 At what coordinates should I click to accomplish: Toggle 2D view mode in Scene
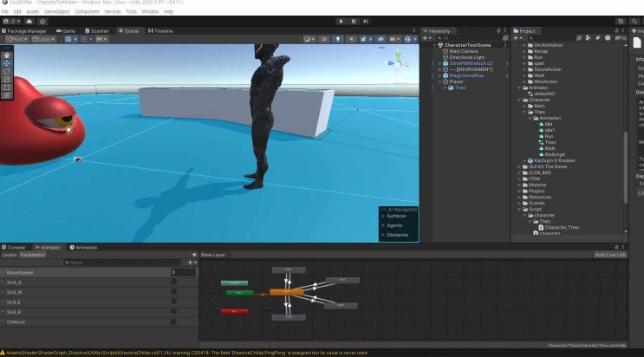[x=324, y=39]
